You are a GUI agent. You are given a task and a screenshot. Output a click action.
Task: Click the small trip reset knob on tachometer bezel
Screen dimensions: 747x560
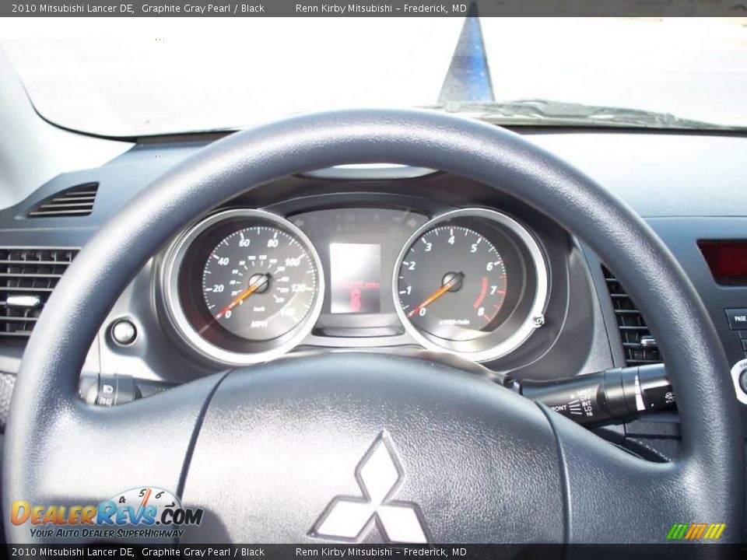click(x=538, y=321)
